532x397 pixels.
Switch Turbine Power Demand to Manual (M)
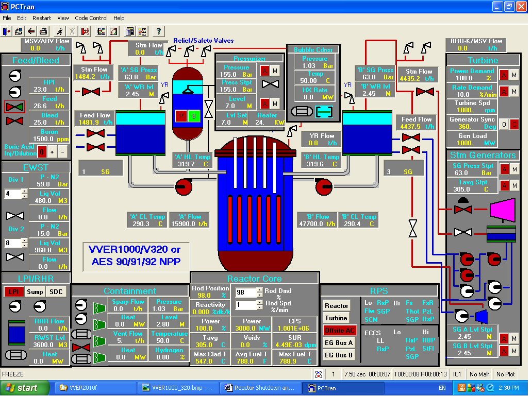tap(514, 75)
